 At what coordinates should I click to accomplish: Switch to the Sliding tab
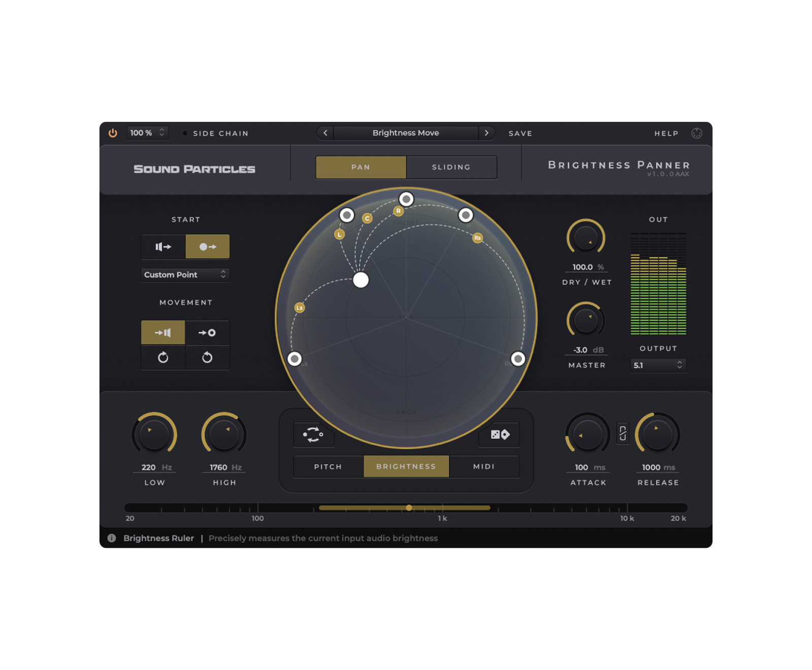(451, 167)
